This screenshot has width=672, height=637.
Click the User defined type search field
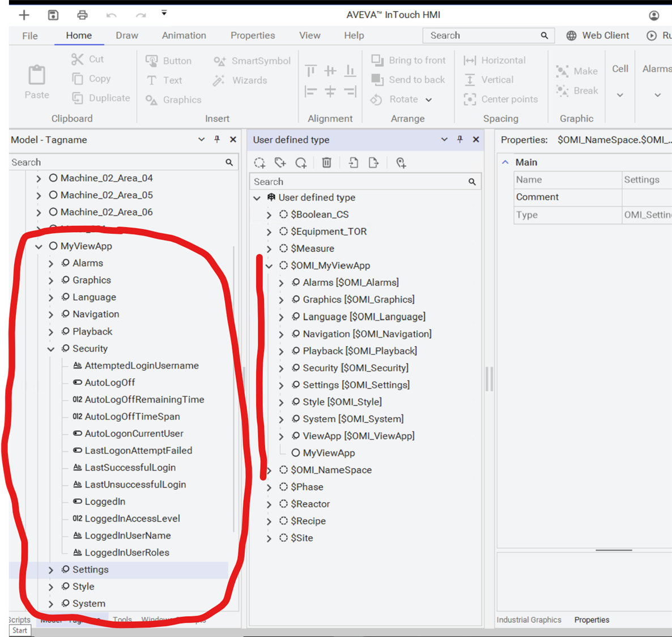[365, 182]
